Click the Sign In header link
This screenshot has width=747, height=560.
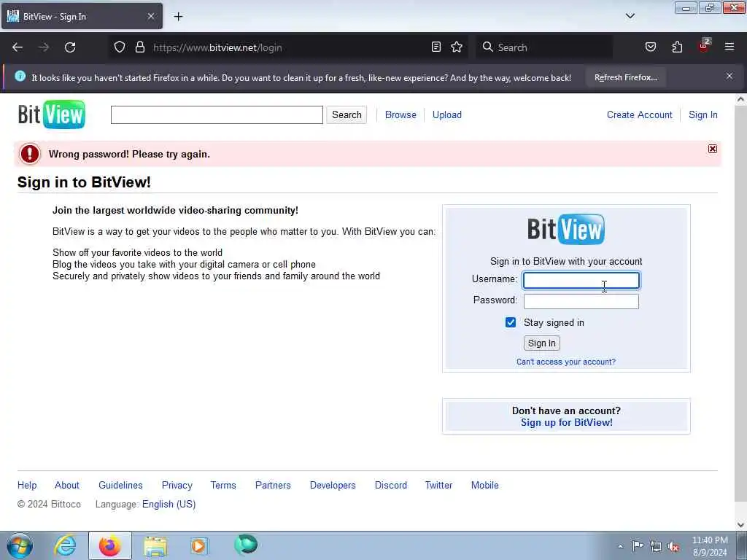703,114
